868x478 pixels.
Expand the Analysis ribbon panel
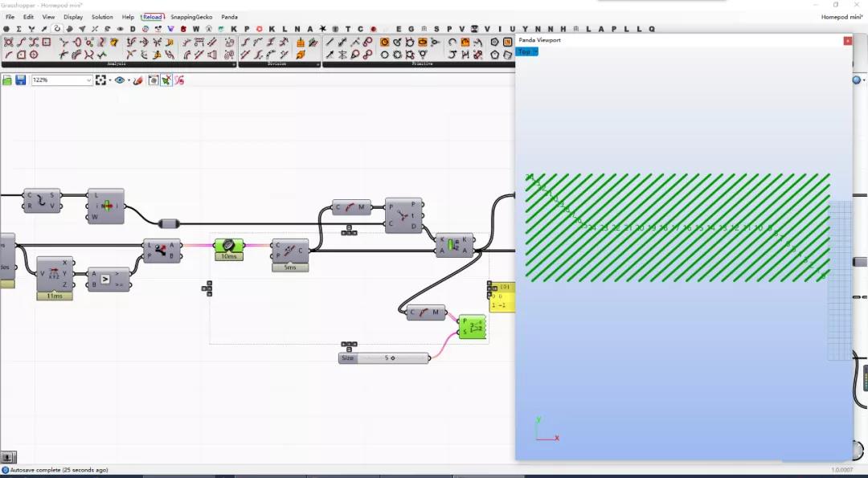click(234, 65)
